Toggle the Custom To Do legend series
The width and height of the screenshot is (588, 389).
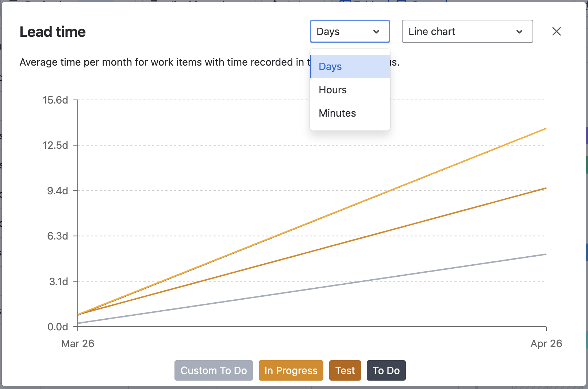tap(214, 370)
